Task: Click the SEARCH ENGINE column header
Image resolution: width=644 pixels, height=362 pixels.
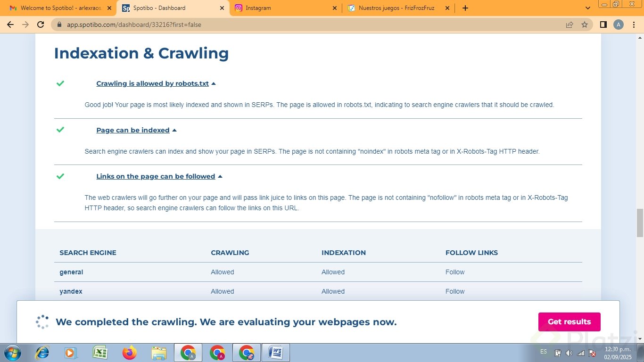Action: coord(88,253)
